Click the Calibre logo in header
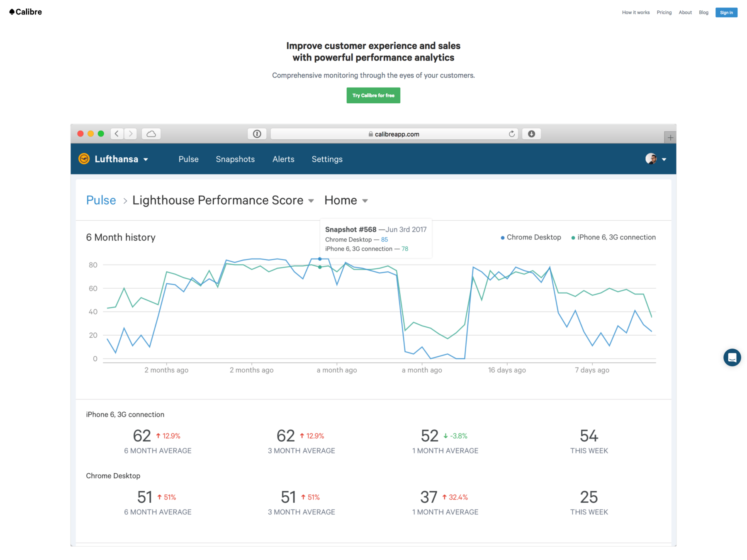The height and width of the screenshot is (560, 747). point(26,12)
